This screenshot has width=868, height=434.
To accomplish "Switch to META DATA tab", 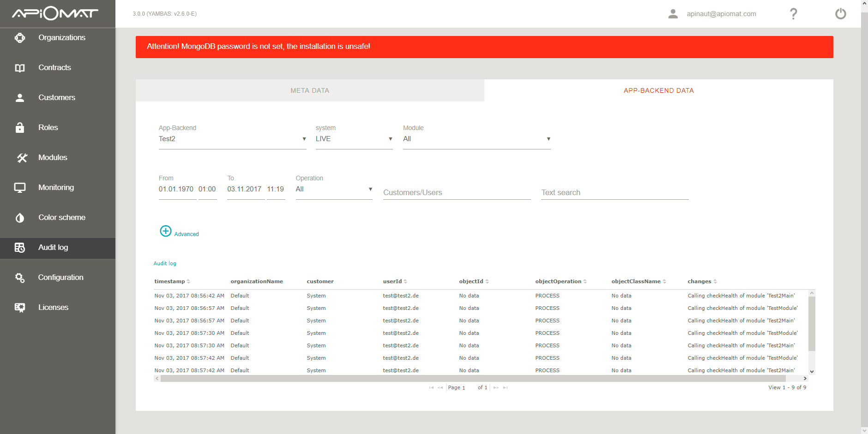I will [310, 90].
